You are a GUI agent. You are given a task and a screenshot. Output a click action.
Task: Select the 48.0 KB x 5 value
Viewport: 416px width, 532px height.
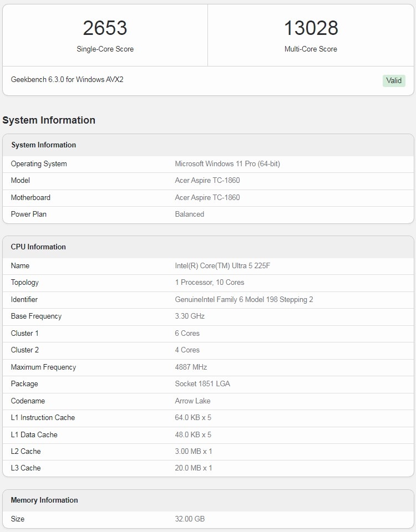[x=193, y=434]
